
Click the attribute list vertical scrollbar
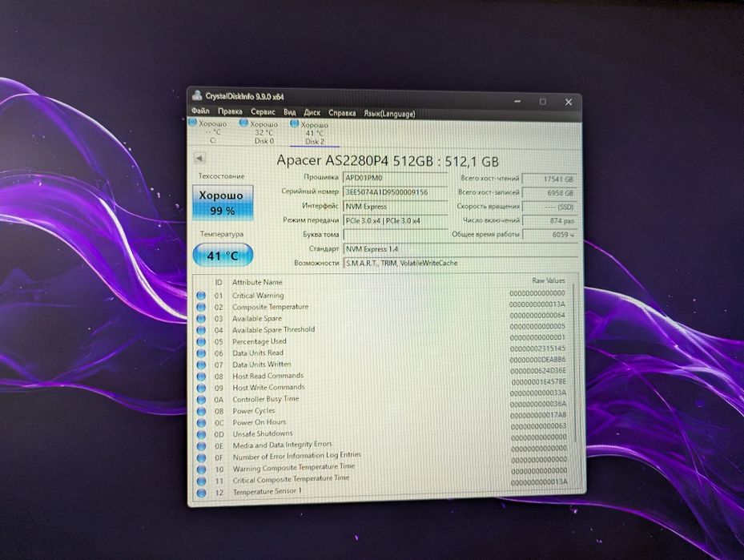click(575, 363)
